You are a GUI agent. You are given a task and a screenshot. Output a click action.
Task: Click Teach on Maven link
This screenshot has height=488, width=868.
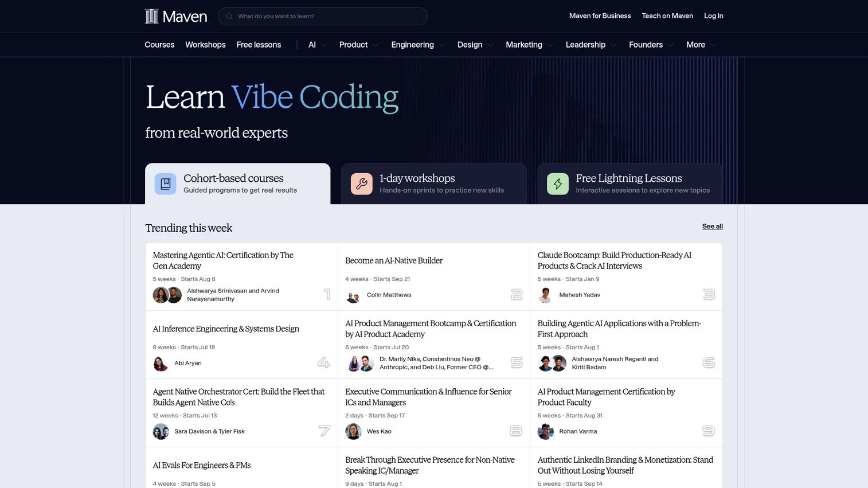click(x=667, y=16)
